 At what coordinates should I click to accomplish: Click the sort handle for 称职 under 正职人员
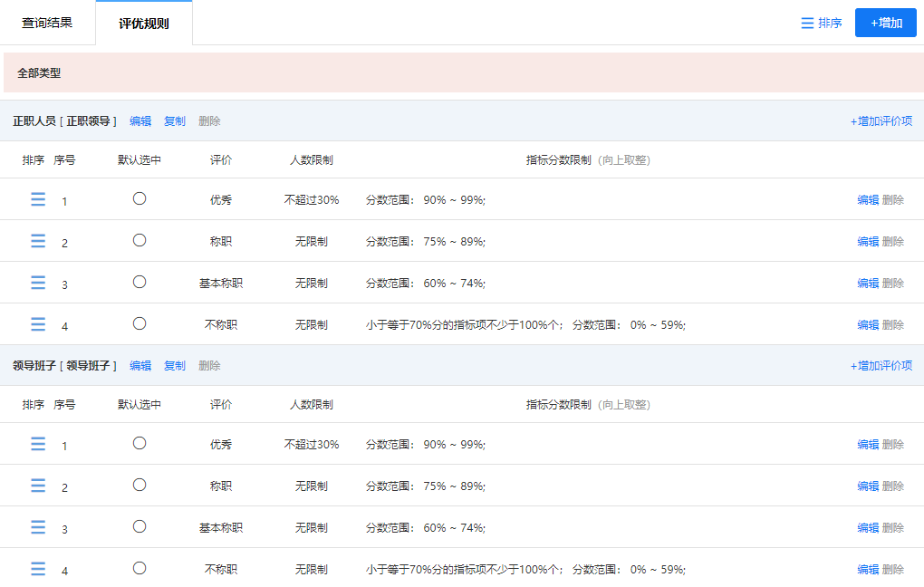tap(37, 240)
